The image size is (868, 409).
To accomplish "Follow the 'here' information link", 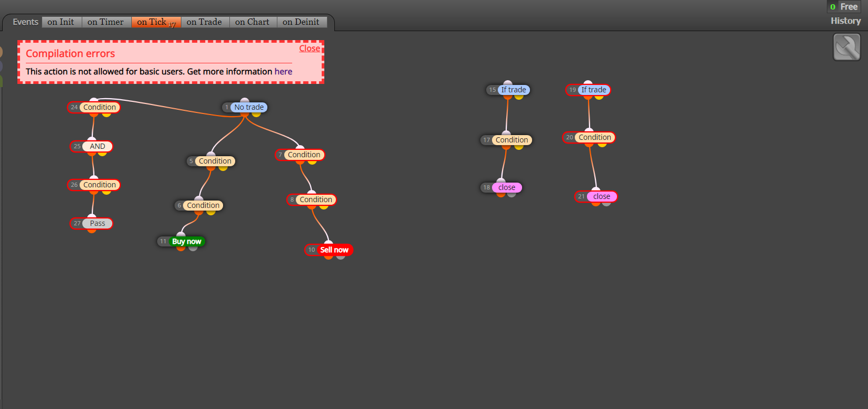I will (283, 71).
